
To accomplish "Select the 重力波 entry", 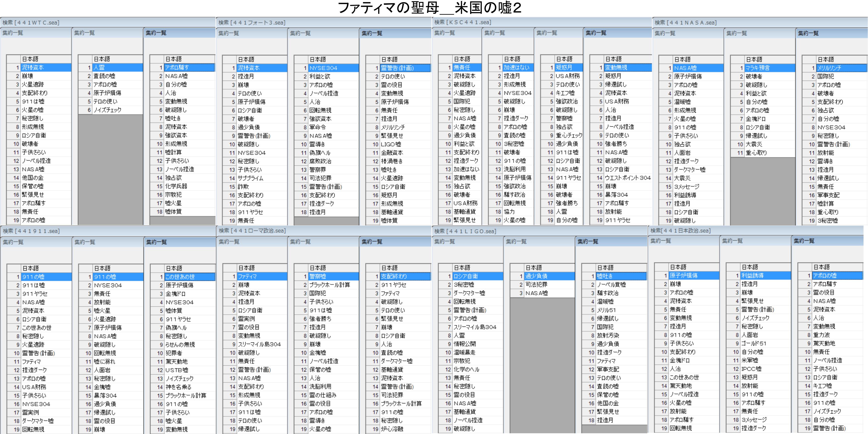I will point(821,335).
